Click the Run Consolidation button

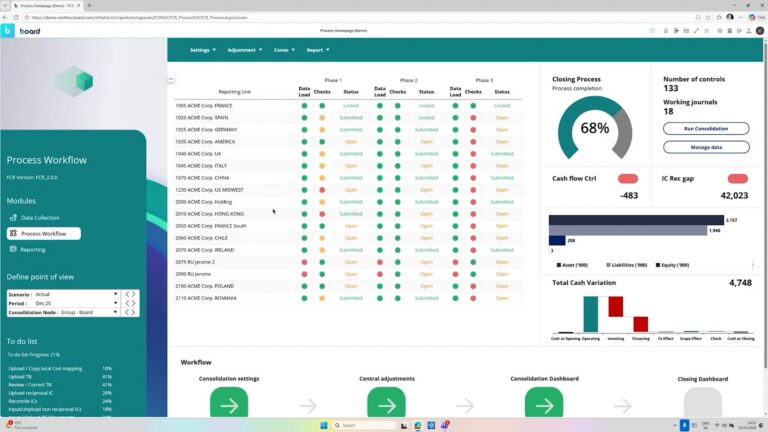706,129
